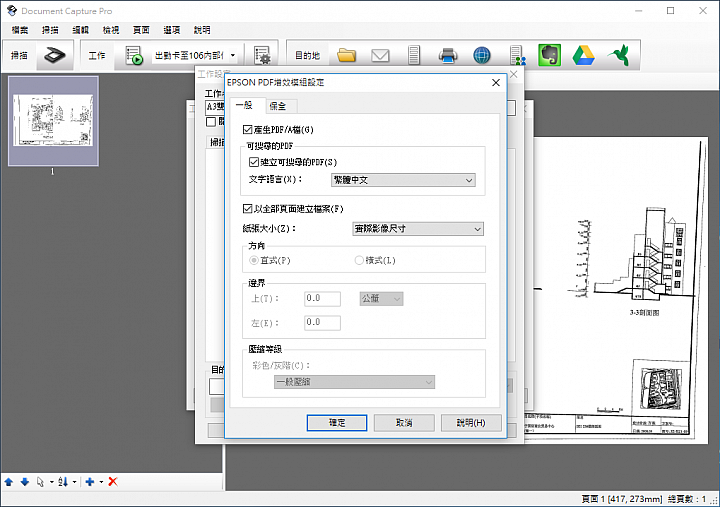The image size is (720, 507).
Task: Click the scanner icon to scan
Action: pos(55,56)
